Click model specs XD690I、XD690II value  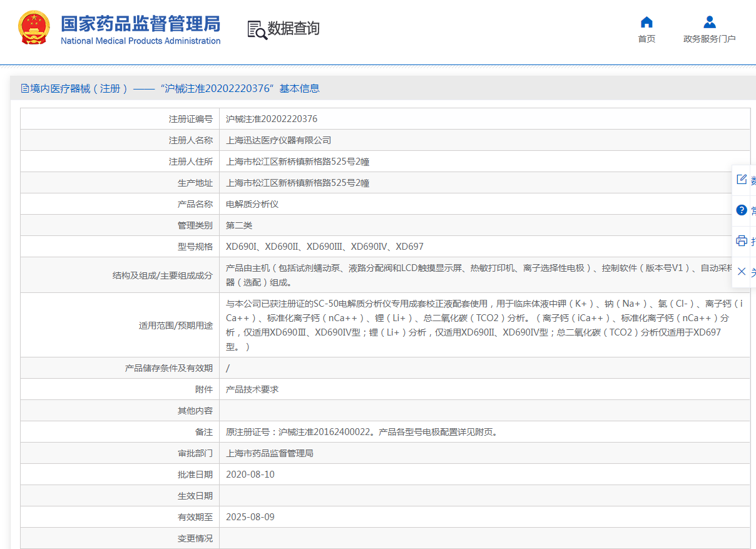click(325, 247)
